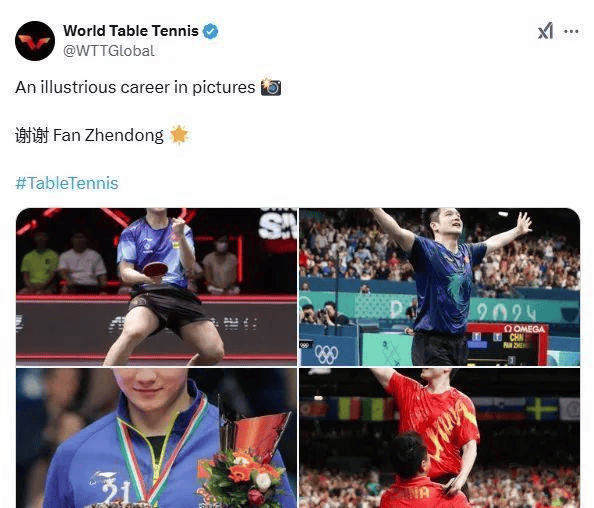Screen dimensions: 594x508
Task: Click the "谢谢 Fan Zhendong" text
Action: click(x=89, y=135)
